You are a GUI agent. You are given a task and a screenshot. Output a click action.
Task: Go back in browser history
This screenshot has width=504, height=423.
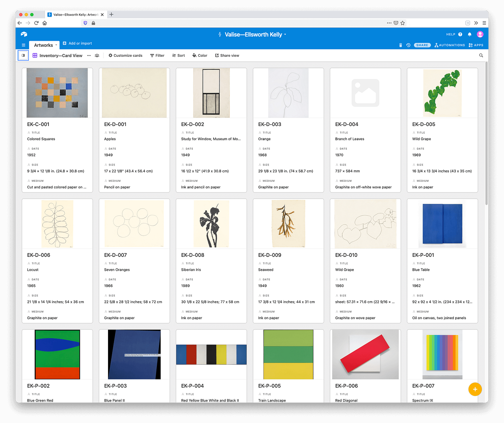[20, 23]
